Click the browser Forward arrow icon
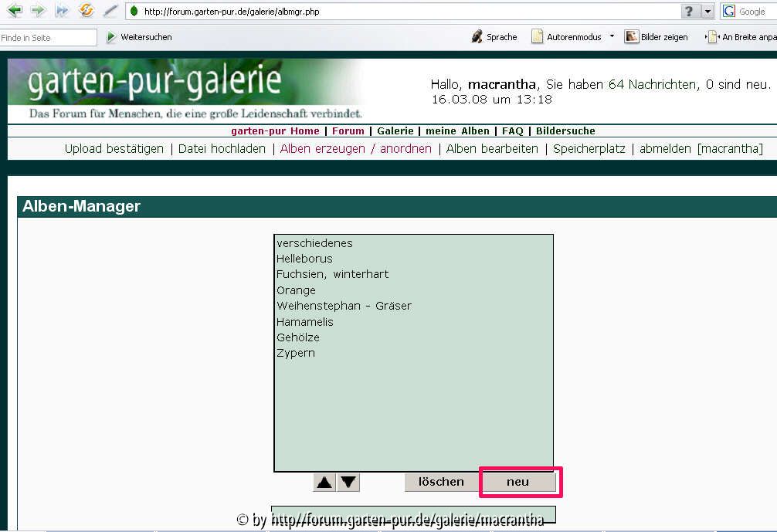 (x=38, y=11)
